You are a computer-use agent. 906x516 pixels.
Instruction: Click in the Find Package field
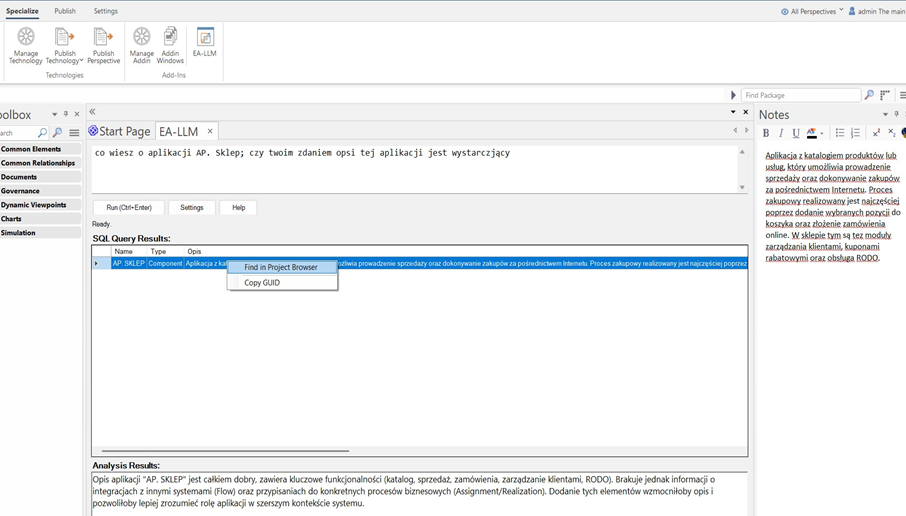click(x=800, y=95)
